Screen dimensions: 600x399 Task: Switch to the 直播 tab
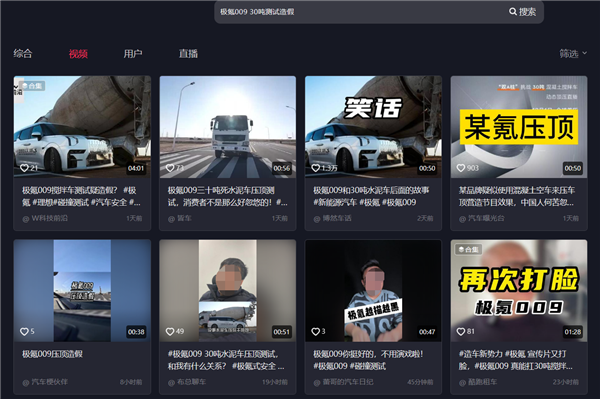(x=188, y=54)
